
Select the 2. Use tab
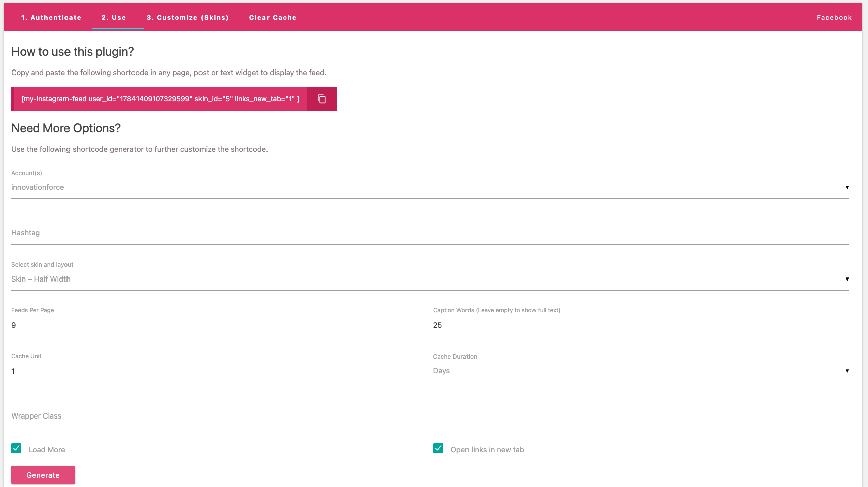click(x=114, y=17)
